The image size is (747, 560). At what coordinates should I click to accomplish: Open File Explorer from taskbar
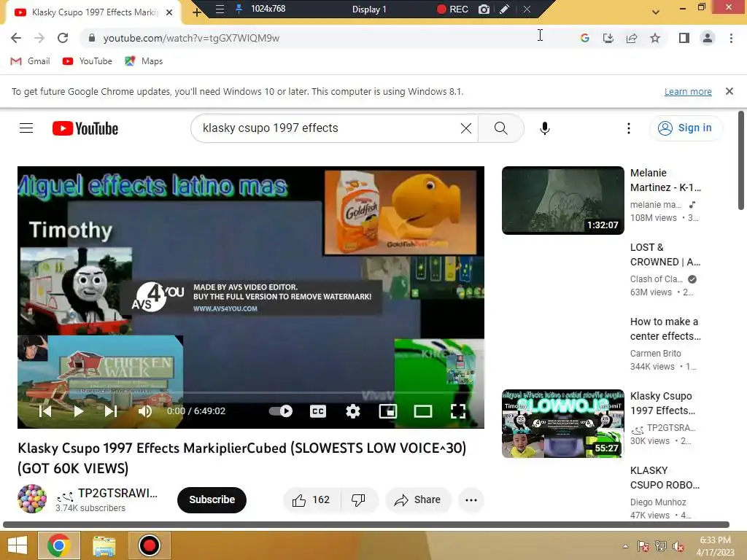tap(104, 545)
